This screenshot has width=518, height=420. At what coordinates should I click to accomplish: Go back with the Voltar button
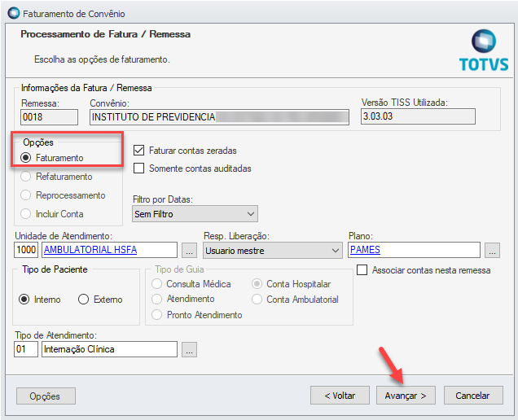click(x=340, y=396)
